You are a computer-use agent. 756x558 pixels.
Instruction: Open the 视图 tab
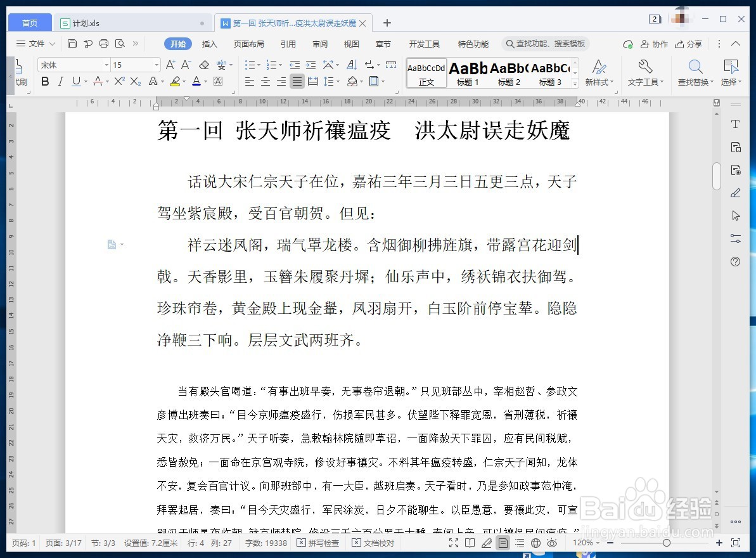point(352,44)
